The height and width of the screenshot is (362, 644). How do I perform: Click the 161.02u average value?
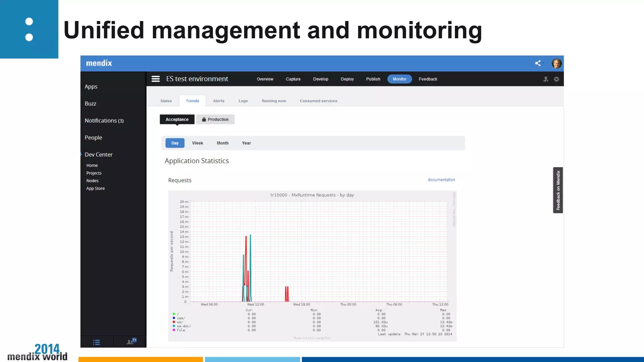tap(380, 322)
